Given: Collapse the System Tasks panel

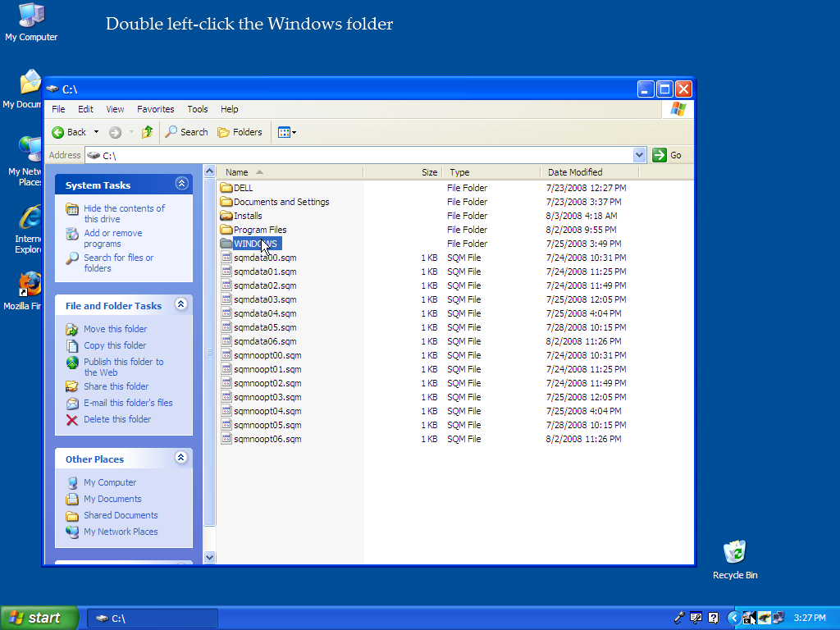Looking at the screenshot, I should 181,184.
